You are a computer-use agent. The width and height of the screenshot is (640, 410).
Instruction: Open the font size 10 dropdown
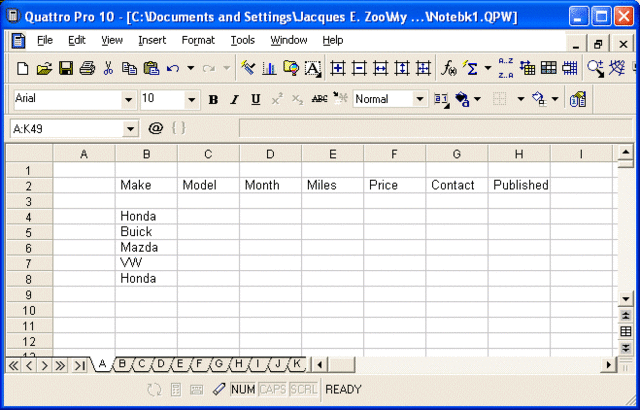(191, 100)
